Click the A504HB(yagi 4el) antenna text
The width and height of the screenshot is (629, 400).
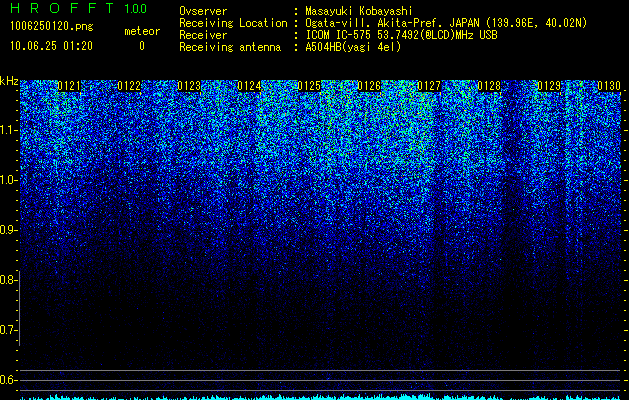[353, 47]
